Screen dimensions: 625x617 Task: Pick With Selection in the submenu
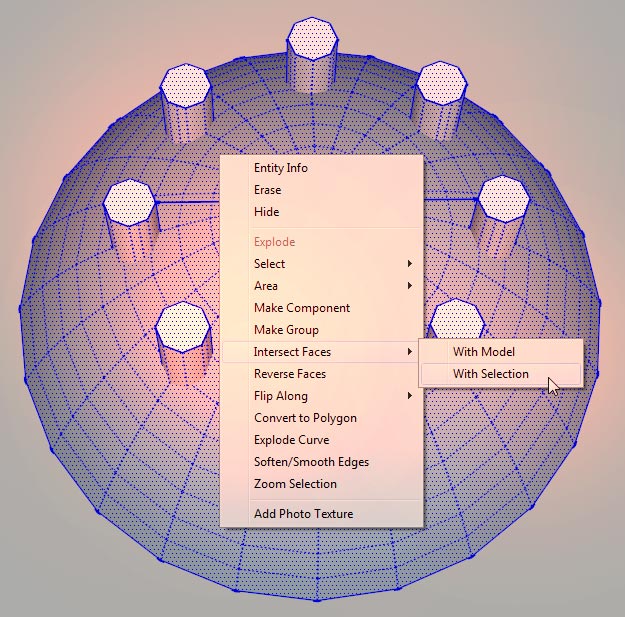(501, 374)
